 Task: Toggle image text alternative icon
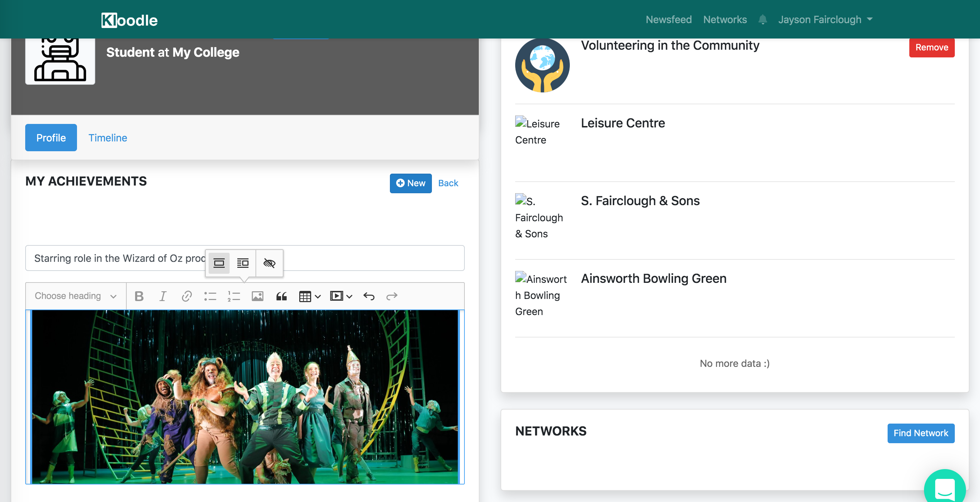[x=269, y=263]
